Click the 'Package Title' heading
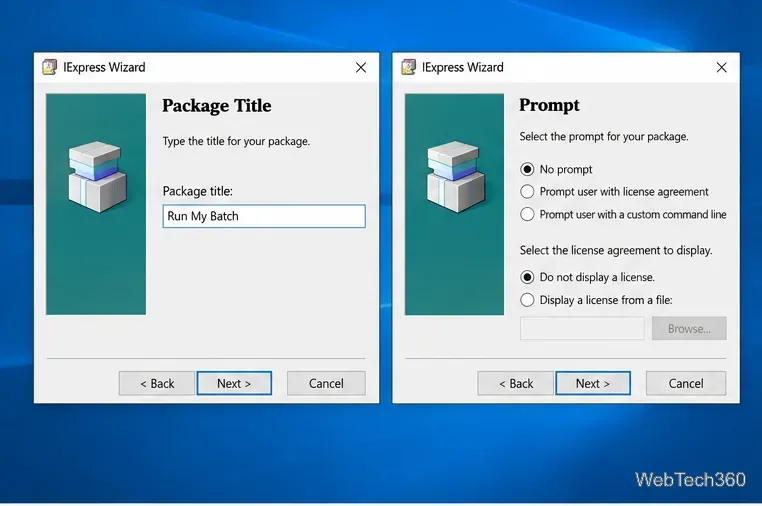The image size is (762, 506). point(217,105)
